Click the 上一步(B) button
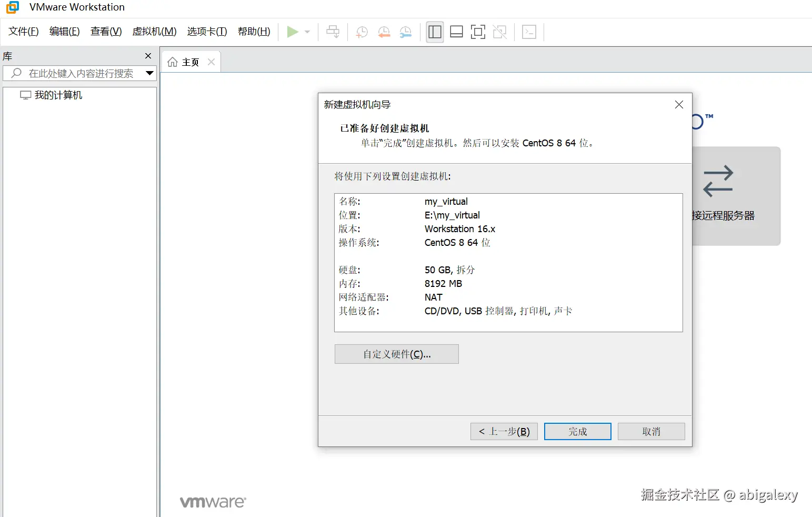 503,431
